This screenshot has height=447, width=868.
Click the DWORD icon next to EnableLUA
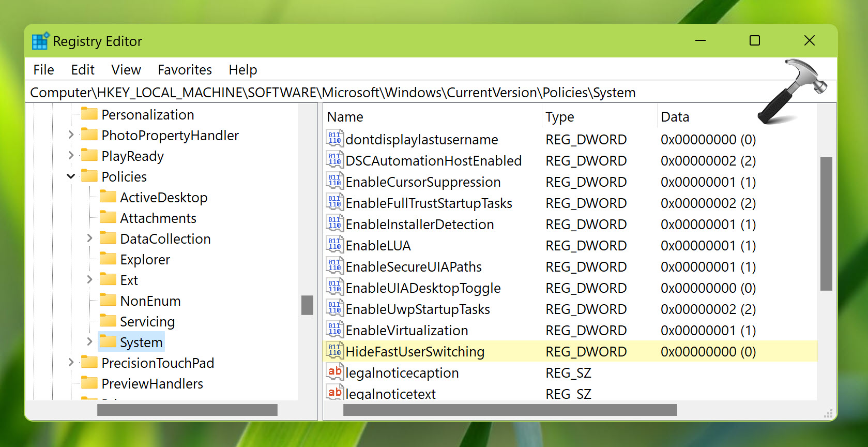[334, 245]
